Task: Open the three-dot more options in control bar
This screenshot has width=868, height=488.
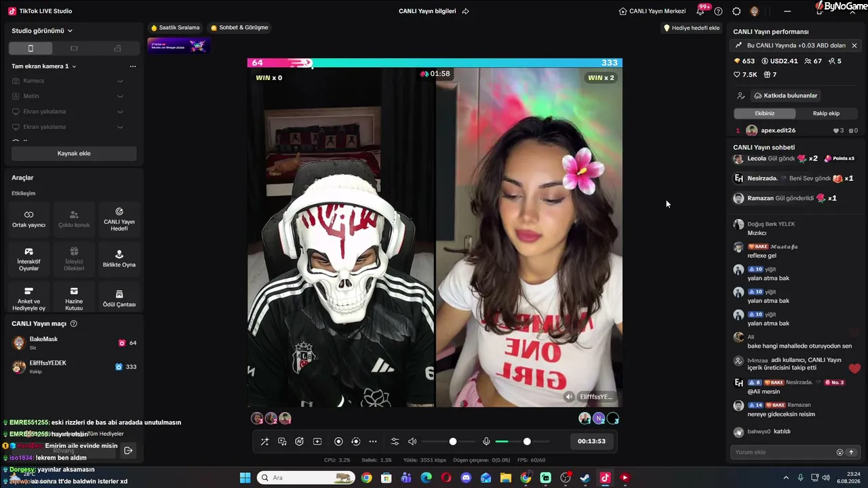Action: (373, 441)
